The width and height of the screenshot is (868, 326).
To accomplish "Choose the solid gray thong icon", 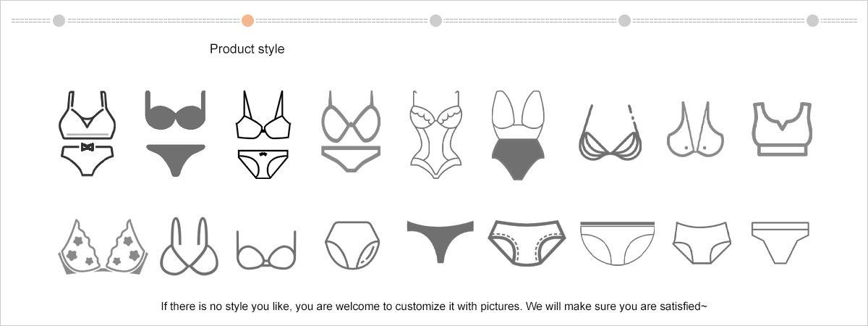I will point(440,241).
